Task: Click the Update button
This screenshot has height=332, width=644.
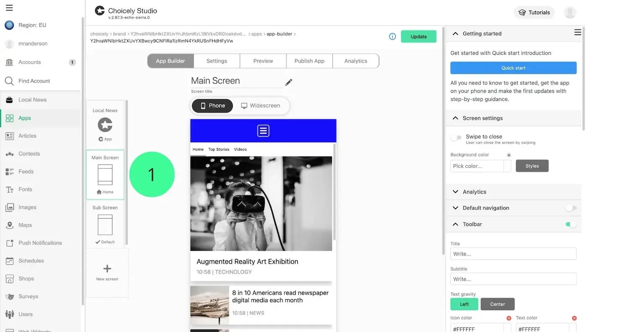Action: (418, 37)
